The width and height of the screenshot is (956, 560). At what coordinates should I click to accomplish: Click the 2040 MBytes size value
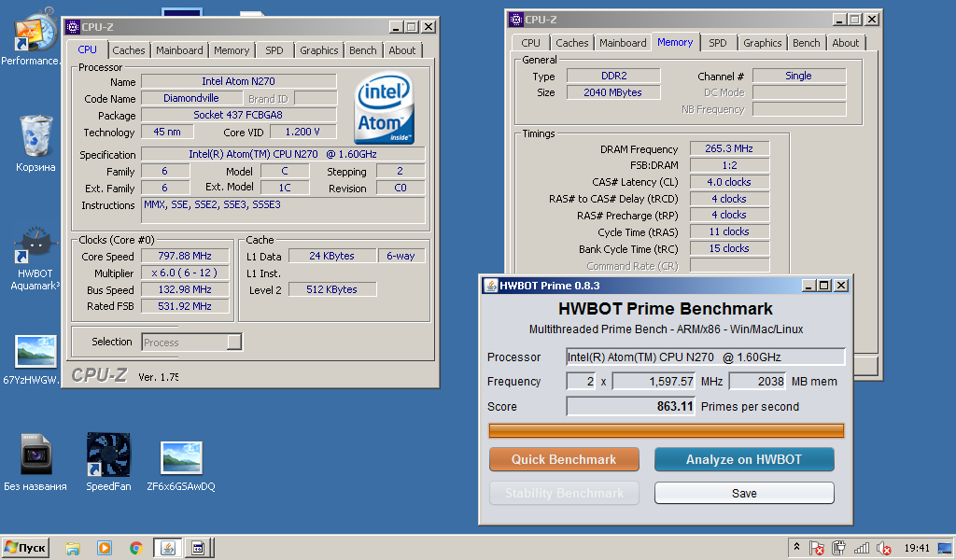[613, 92]
